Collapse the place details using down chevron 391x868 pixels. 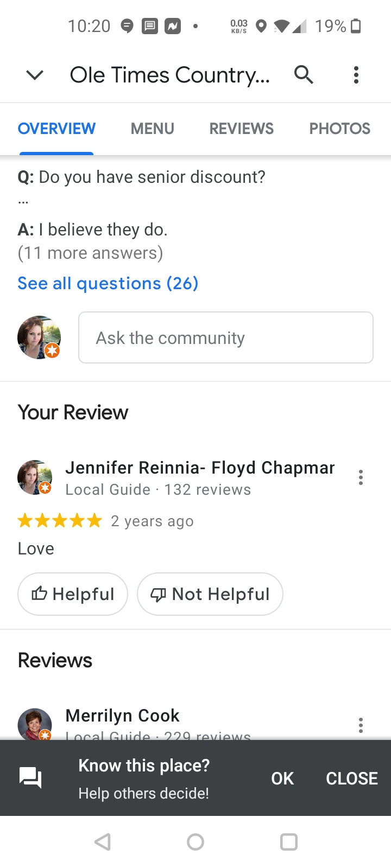35,75
